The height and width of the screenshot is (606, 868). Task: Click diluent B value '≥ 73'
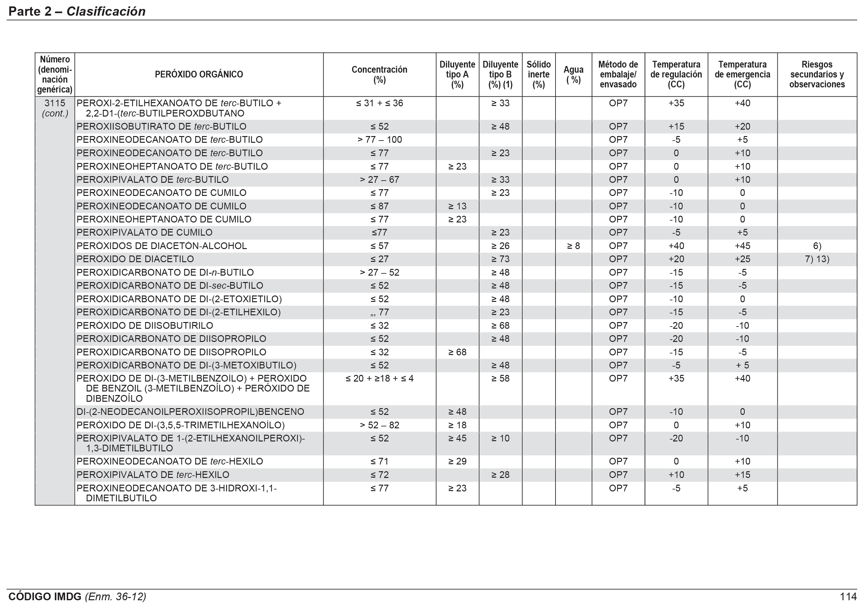pyautogui.click(x=500, y=259)
